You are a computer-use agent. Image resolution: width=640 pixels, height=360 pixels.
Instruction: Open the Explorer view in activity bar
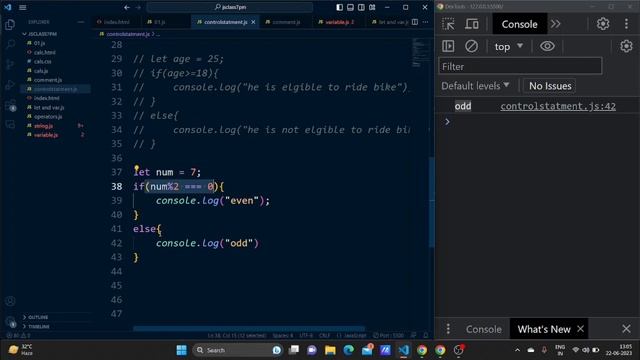tap(10, 24)
